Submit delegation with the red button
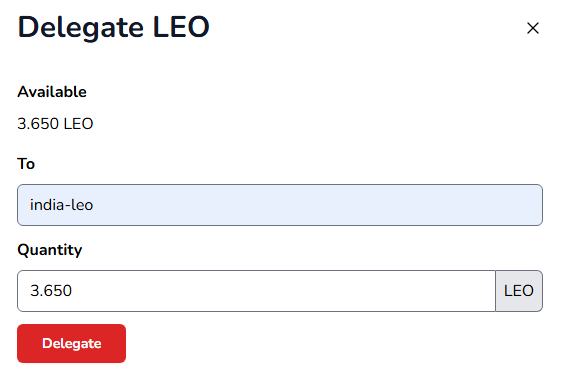This screenshot has height=385, width=564. 72,343
